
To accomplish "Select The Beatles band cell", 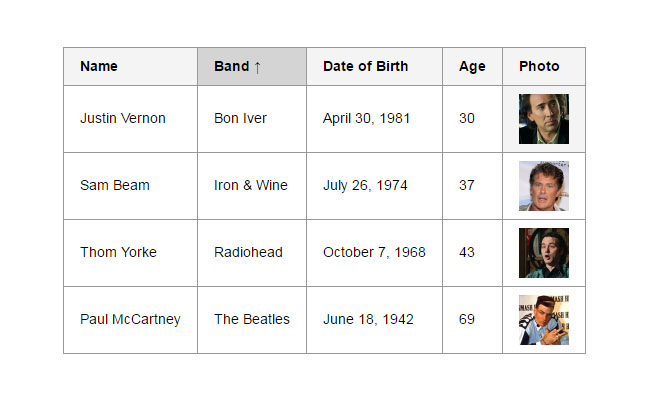I will point(251,320).
